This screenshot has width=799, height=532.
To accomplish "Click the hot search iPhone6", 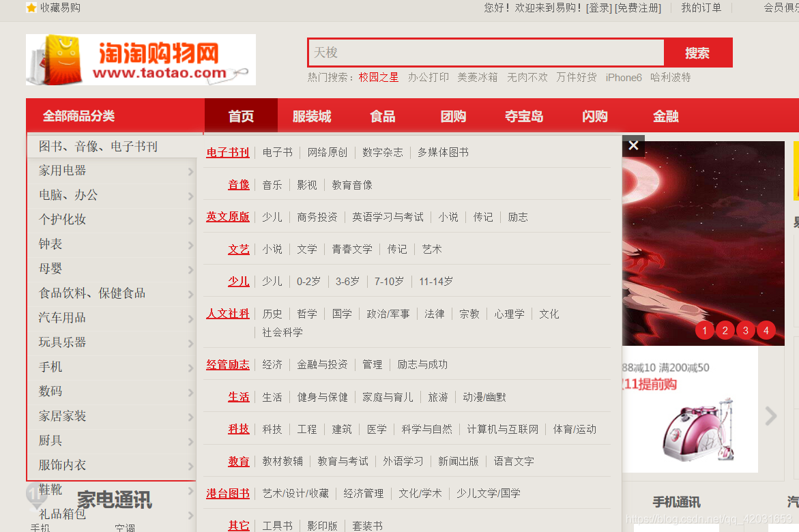I will (624, 78).
